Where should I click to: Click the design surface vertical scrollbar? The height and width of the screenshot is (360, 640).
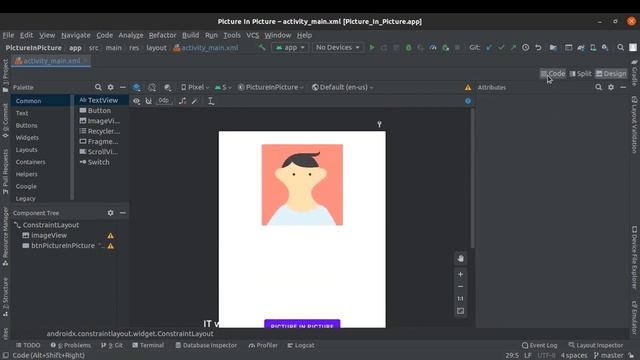473,178
